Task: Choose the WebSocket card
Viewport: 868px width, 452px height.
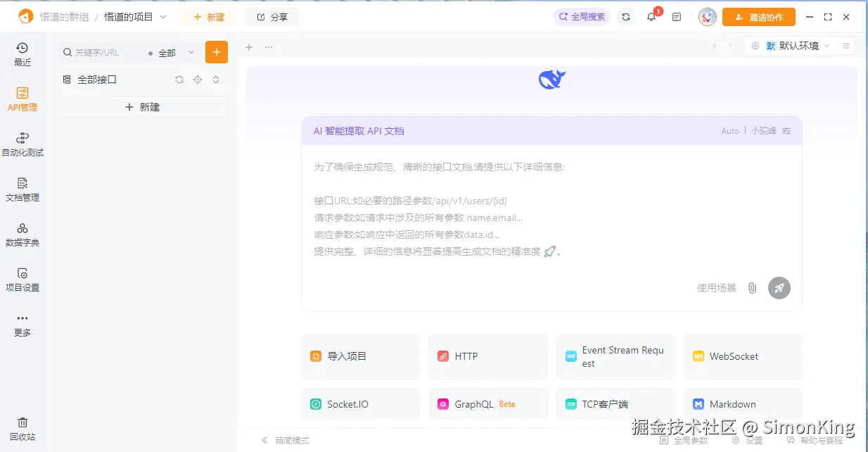Action: (743, 356)
